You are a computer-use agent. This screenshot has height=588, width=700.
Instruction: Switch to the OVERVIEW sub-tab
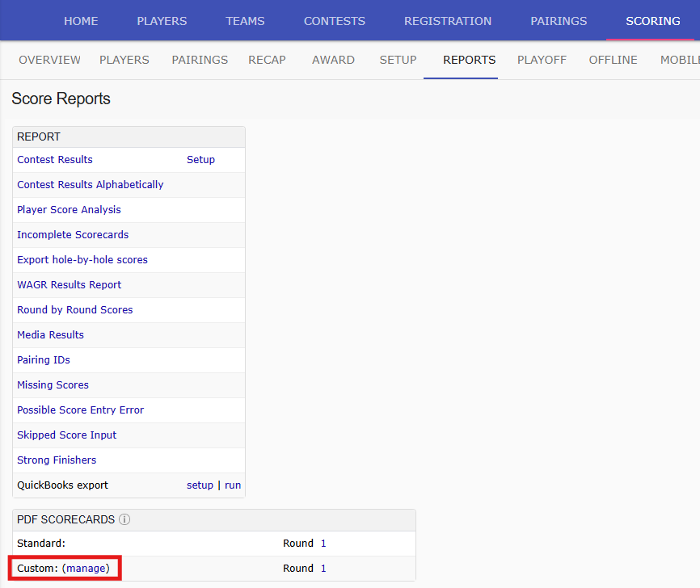(x=49, y=60)
